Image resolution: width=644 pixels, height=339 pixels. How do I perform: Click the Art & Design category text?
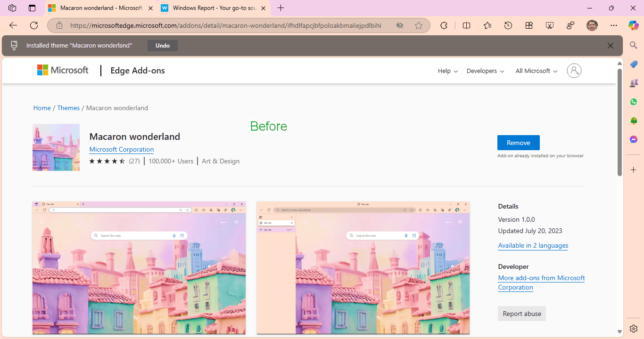tap(221, 161)
